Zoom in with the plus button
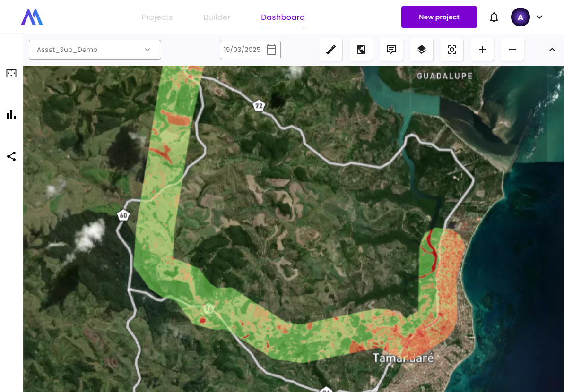Image resolution: width=564 pixels, height=392 pixels. coord(482,50)
